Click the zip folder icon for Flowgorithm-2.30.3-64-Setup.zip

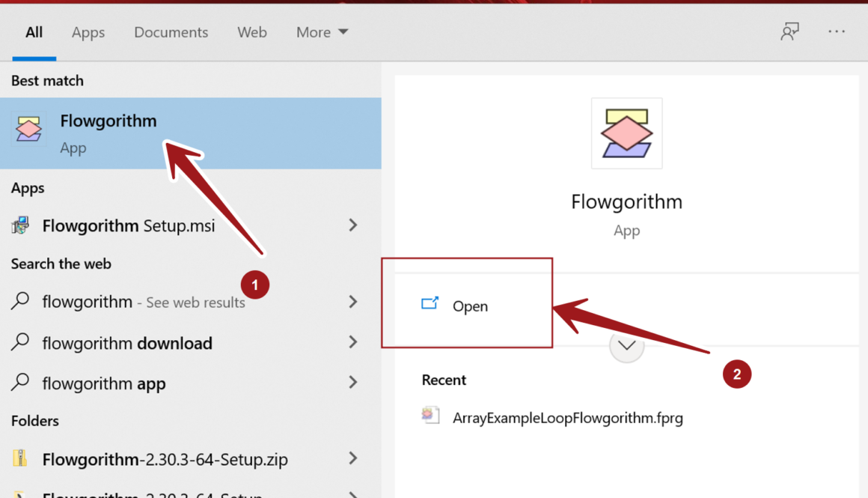20,459
